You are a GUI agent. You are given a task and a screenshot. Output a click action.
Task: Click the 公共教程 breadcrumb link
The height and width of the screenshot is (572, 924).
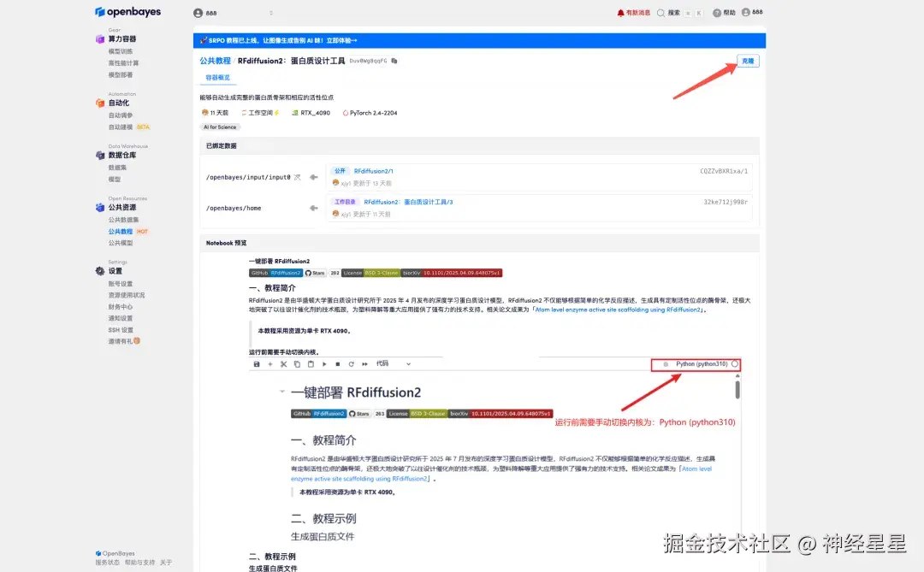[215, 61]
